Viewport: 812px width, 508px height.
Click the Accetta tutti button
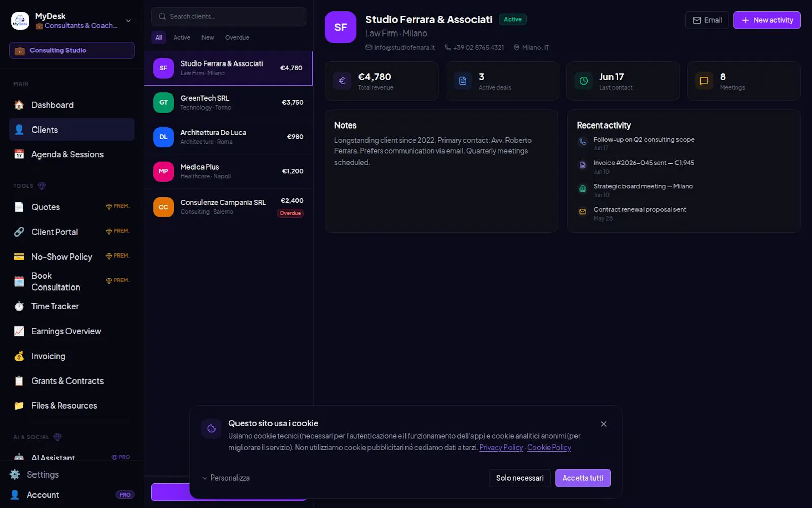pos(583,478)
